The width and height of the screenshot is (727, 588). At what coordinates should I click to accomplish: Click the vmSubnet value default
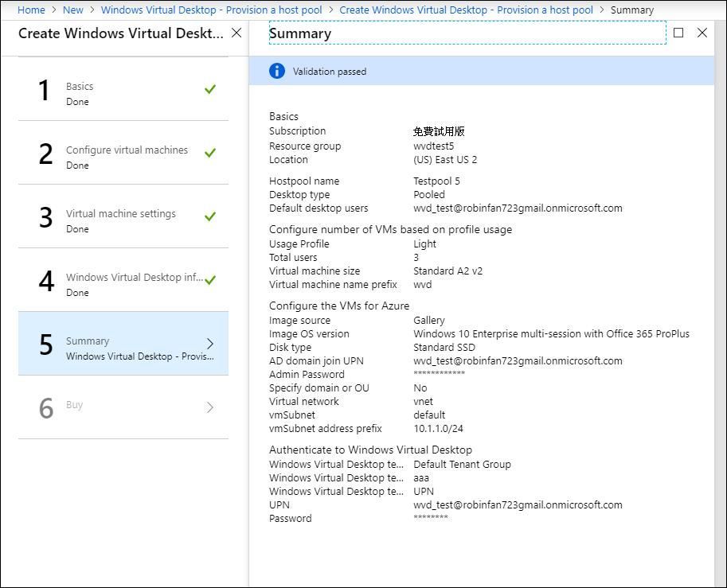pyautogui.click(x=429, y=415)
